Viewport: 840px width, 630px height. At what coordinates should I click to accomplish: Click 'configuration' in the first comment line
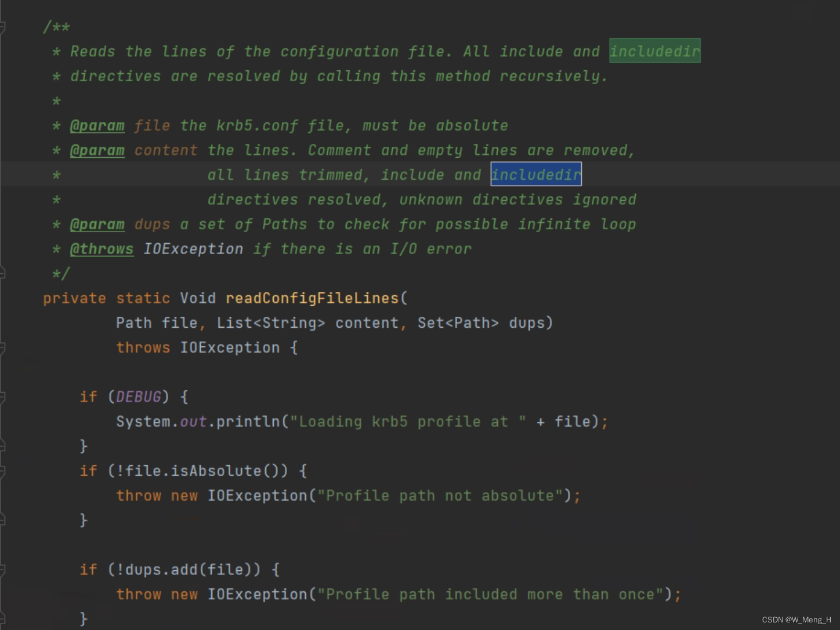[x=339, y=52]
